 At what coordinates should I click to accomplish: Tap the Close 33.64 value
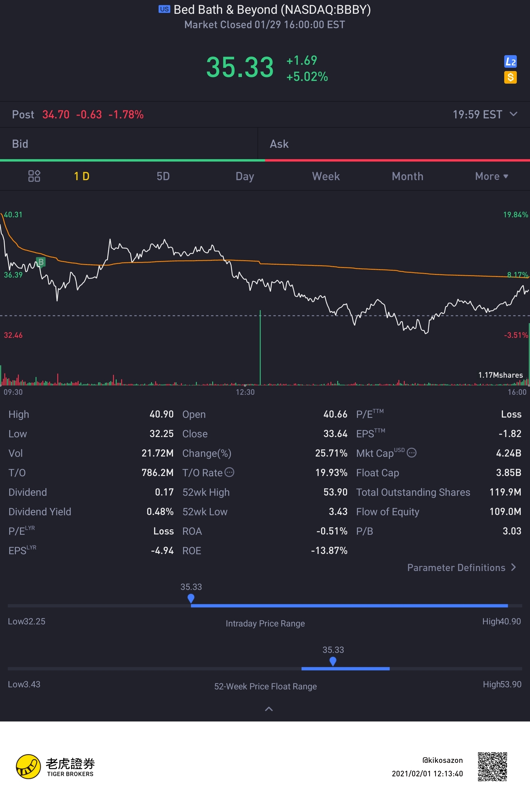pos(335,433)
